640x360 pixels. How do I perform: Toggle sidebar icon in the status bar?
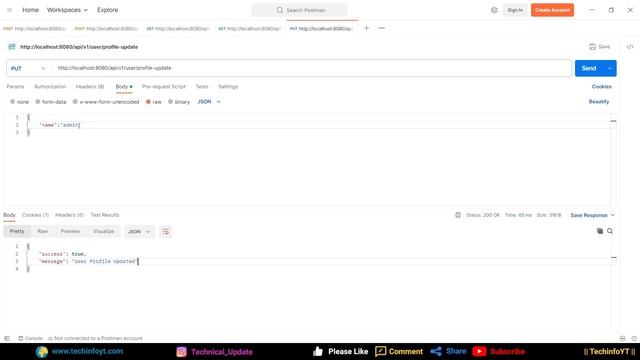click(7, 338)
